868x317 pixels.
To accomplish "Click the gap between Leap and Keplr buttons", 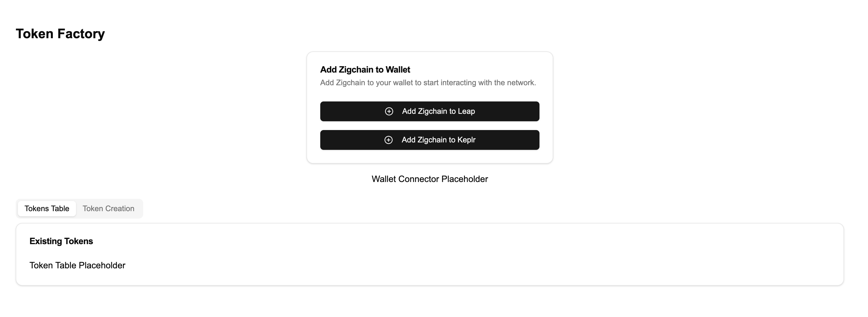I will coord(430,126).
